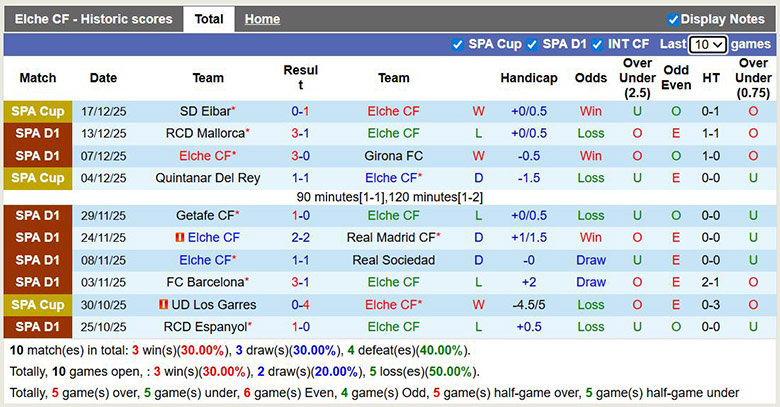This screenshot has height=407, width=780.
Task: Open the 3-0 result against Girona FC
Action: 300,156
